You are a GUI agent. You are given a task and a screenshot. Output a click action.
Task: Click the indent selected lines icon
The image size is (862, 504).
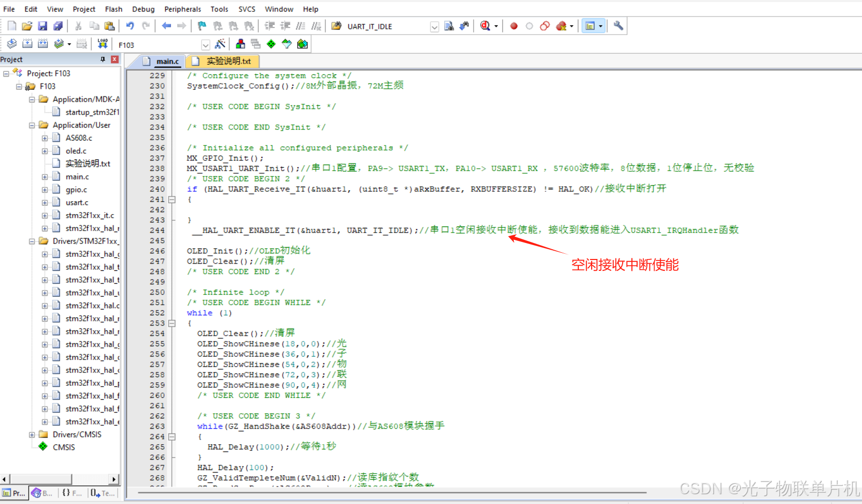pos(269,26)
